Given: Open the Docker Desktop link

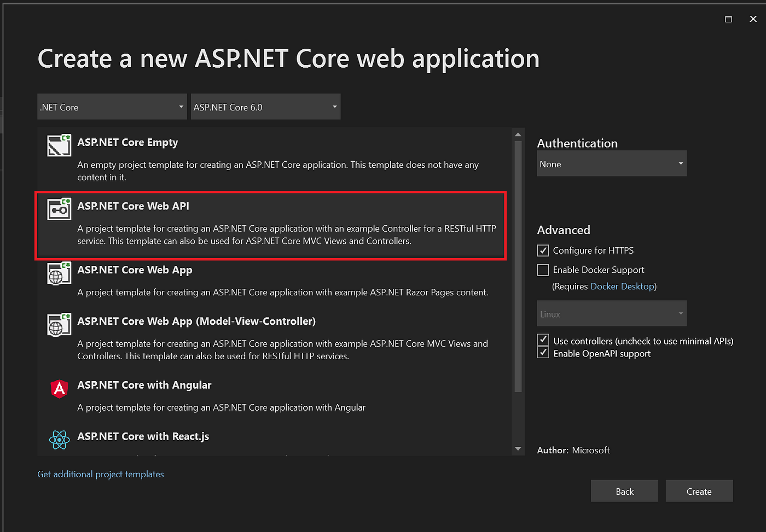Looking at the screenshot, I should click(x=623, y=287).
